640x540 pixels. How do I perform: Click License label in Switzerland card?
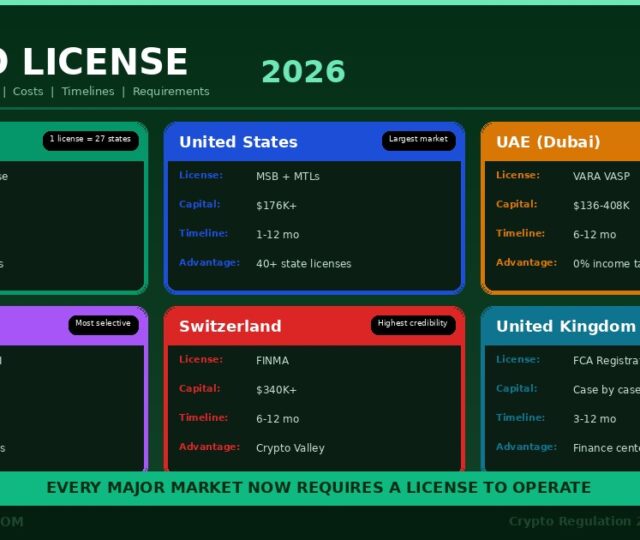[x=201, y=360]
